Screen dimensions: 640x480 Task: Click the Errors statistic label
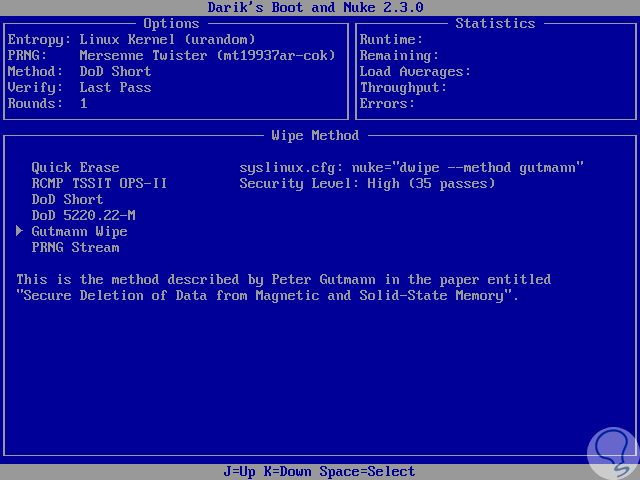tap(387, 104)
